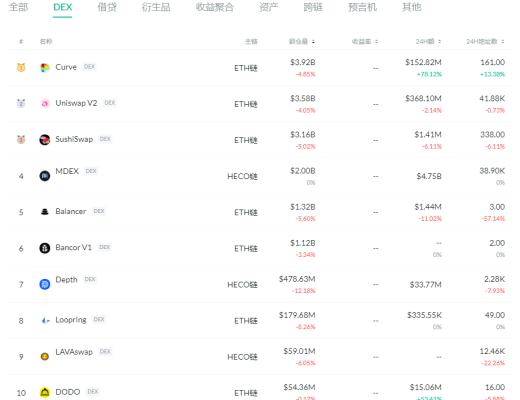Click the DODO logo icon
The image size is (520, 400).
pyautogui.click(x=45, y=392)
